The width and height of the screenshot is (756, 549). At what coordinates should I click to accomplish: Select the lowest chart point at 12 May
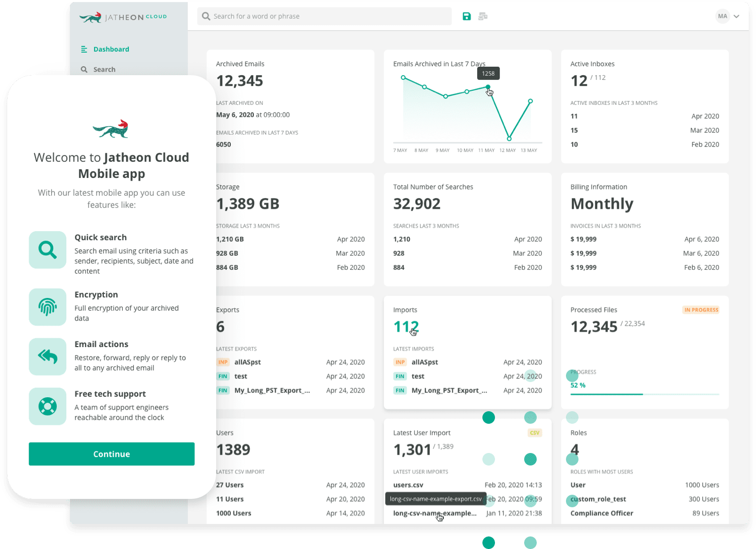pyautogui.click(x=509, y=138)
